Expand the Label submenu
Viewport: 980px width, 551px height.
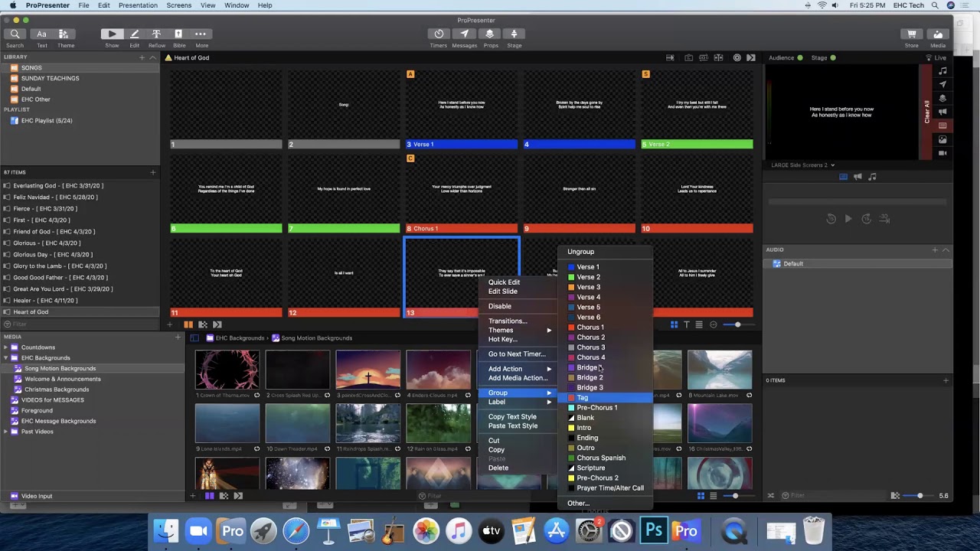[519, 403]
